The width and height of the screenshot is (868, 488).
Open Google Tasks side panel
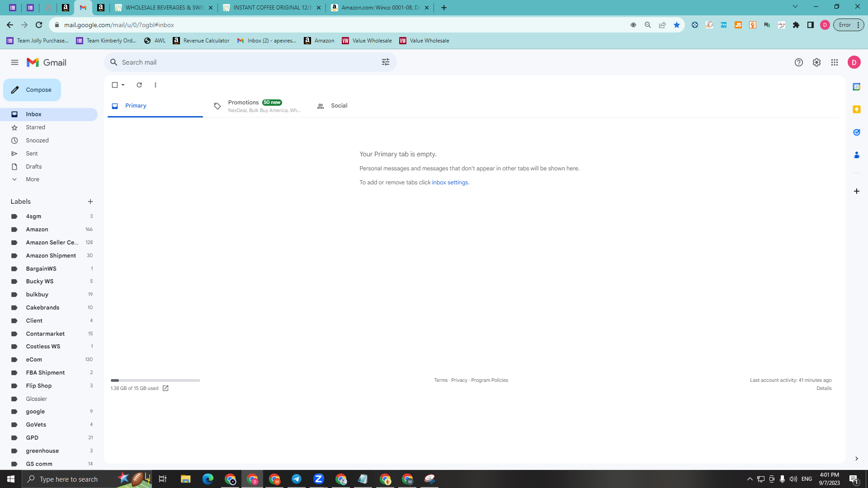point(856,132)
